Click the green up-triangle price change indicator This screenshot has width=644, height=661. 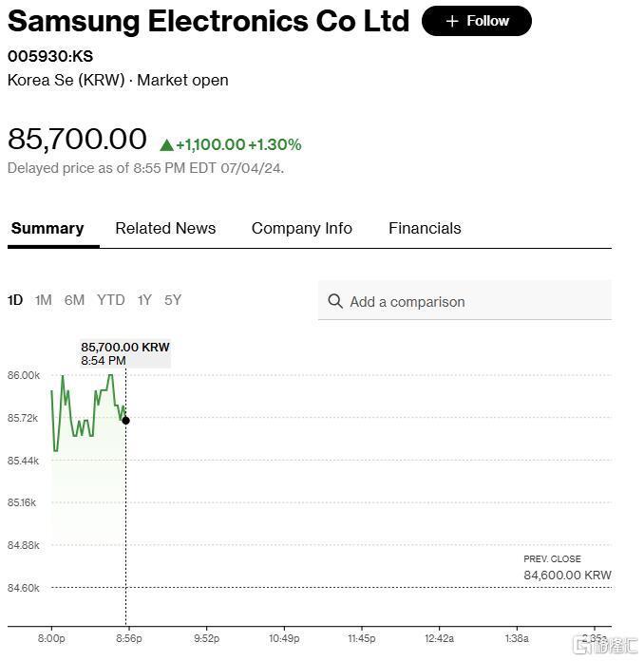pos(166,145)
